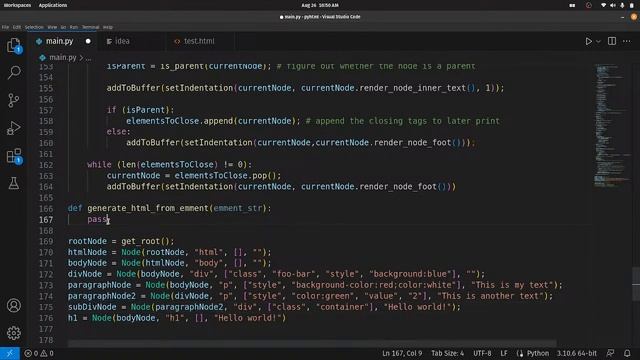Open the File menu
This screenshot has height=360, width=640.
[5, 27]
